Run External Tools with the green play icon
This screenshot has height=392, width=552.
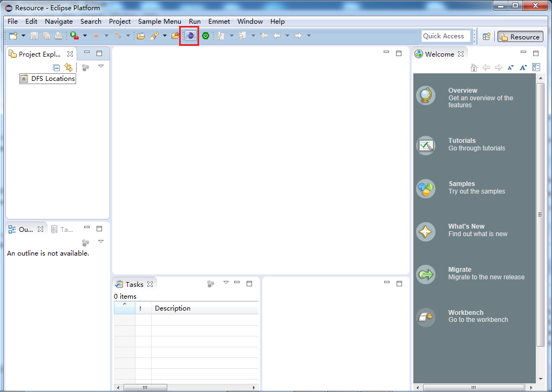tap(74, 36)
